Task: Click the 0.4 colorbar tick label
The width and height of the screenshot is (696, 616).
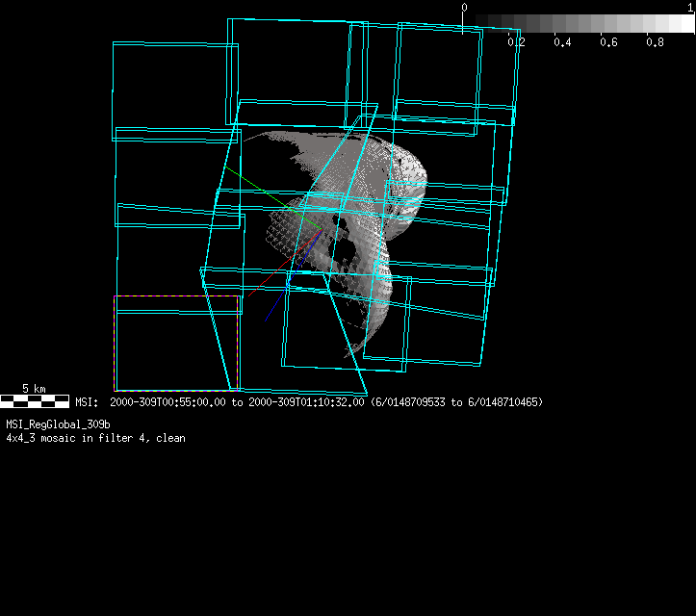Action: click(563, 42)
